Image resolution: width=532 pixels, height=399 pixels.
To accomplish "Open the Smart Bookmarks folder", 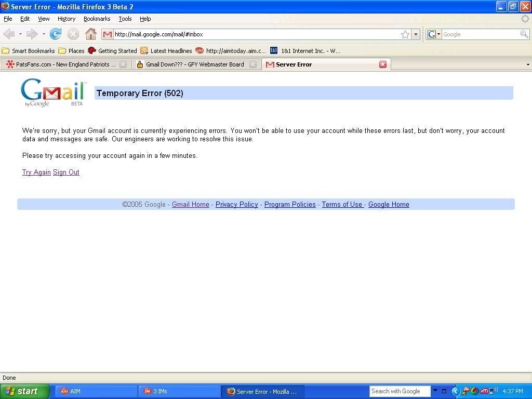I will (29, 51).
